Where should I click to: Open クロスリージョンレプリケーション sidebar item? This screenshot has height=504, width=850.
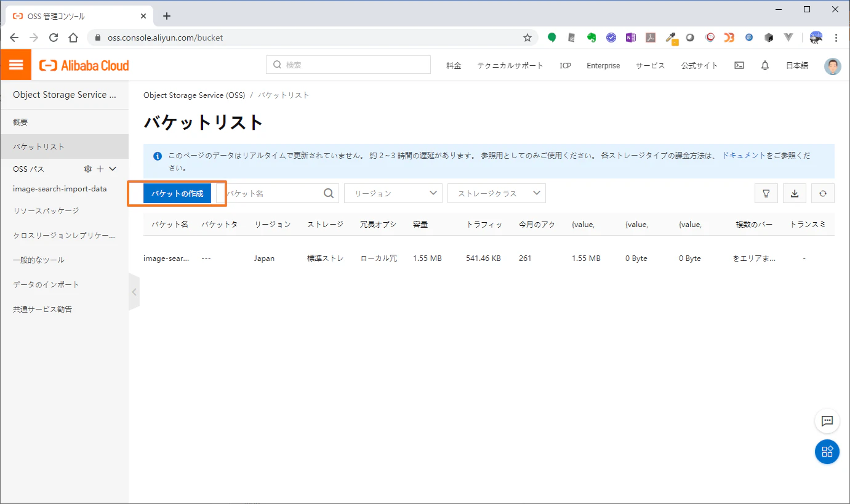click(x=64, y=236)
